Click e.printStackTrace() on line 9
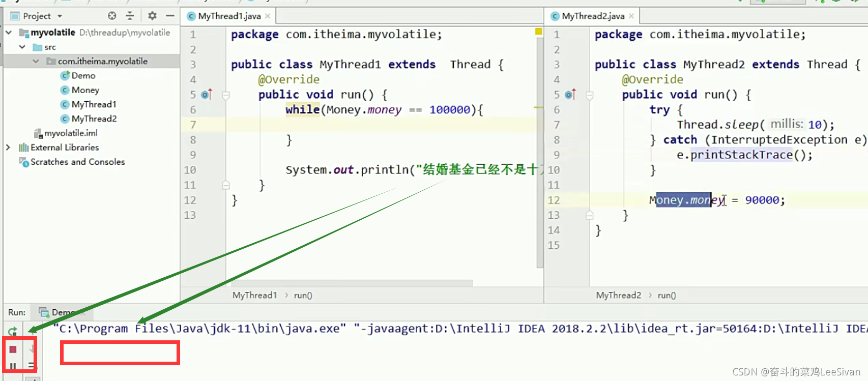868x381 pixels. tap(745, 155)
